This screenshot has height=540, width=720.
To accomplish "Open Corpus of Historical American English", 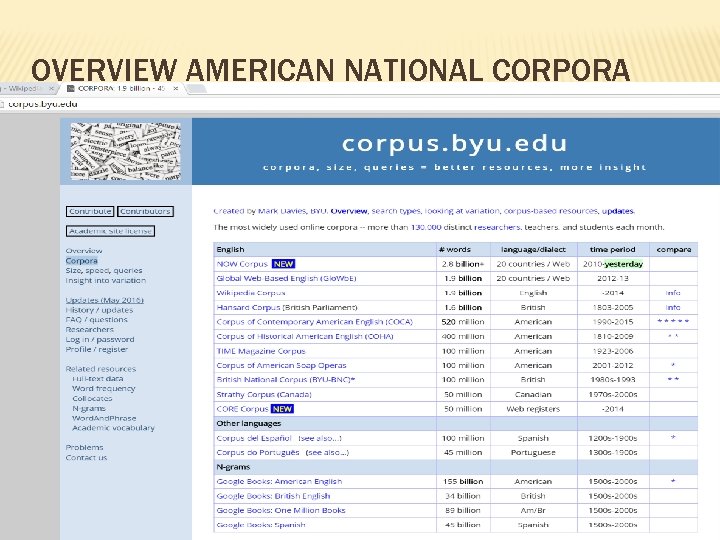I will point(305,337).
